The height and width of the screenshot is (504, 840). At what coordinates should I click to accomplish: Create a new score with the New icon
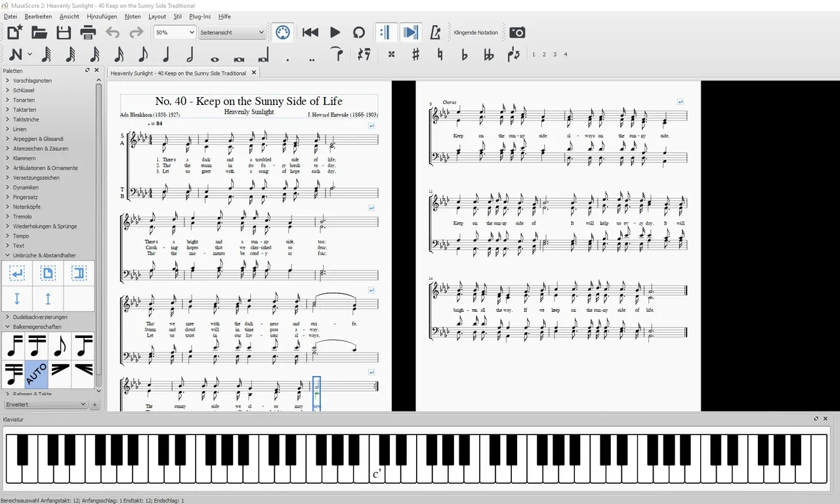pyautogui.click(x=14, y=32)
